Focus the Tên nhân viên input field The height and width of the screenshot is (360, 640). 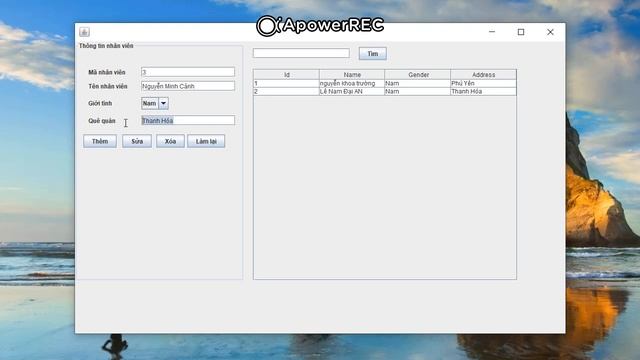188,86
